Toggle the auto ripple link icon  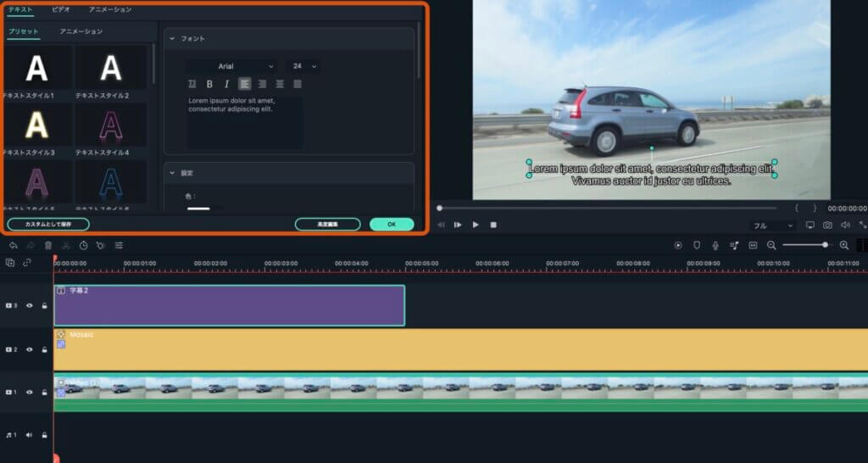pyautogui.click(x=26, y=263)
